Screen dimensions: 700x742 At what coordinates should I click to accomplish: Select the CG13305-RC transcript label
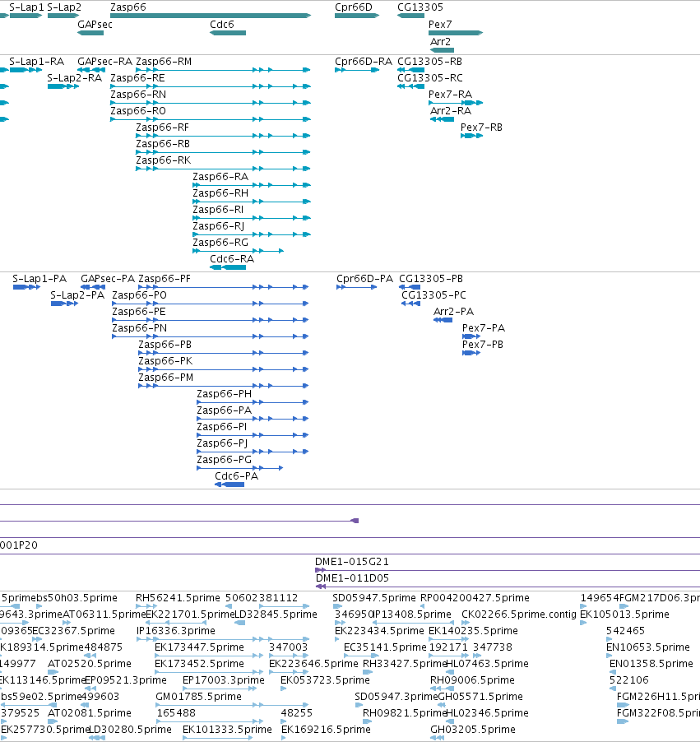(x=430, y=77)
